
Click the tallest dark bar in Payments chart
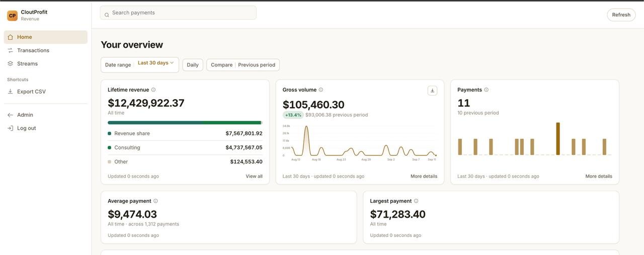[x=558, y=139]
